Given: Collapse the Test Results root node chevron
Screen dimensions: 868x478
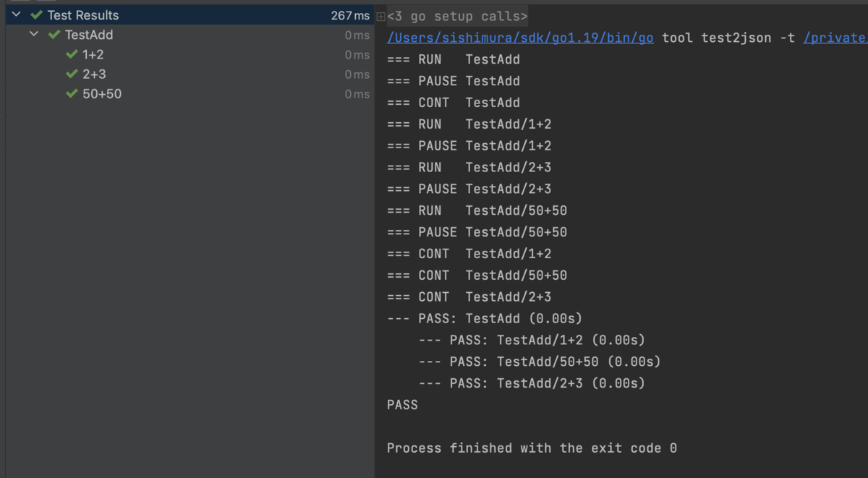Looking at the screenshot, I should pyautogui.click(x=16, y=14).
